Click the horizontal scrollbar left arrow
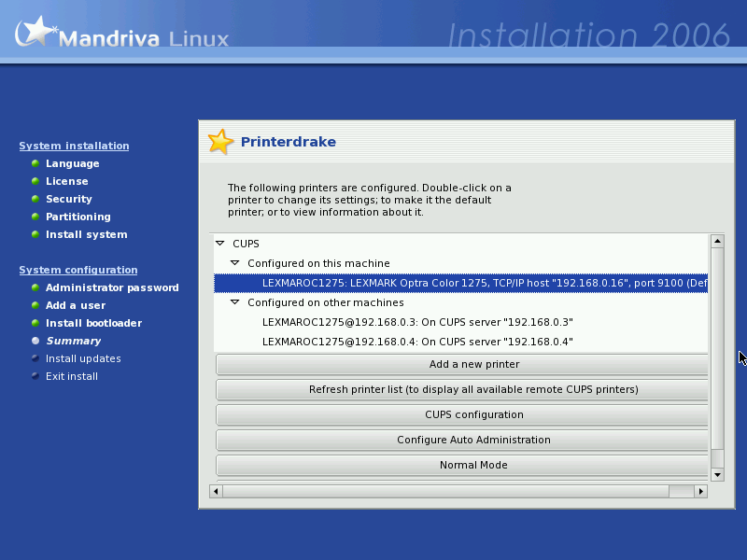Screen dimensions: 747x560 pos(216,492)
